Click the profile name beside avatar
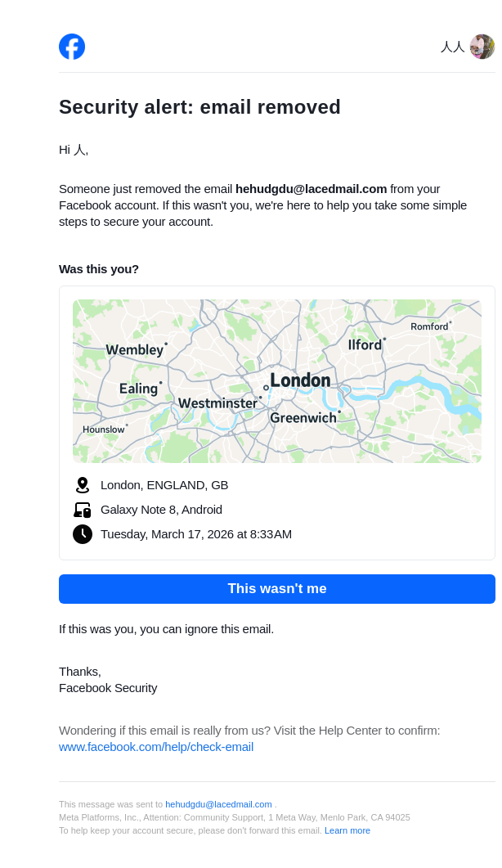The image size is (502, 868). 452,47
